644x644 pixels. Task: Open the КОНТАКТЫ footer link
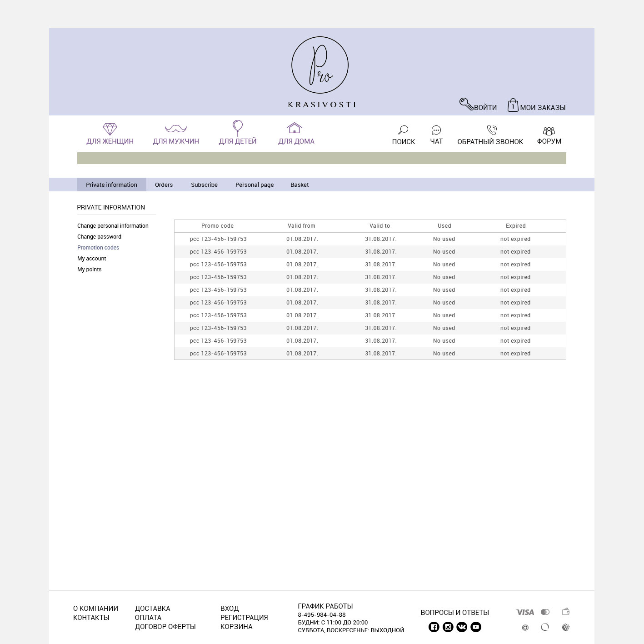click(91, 618)
